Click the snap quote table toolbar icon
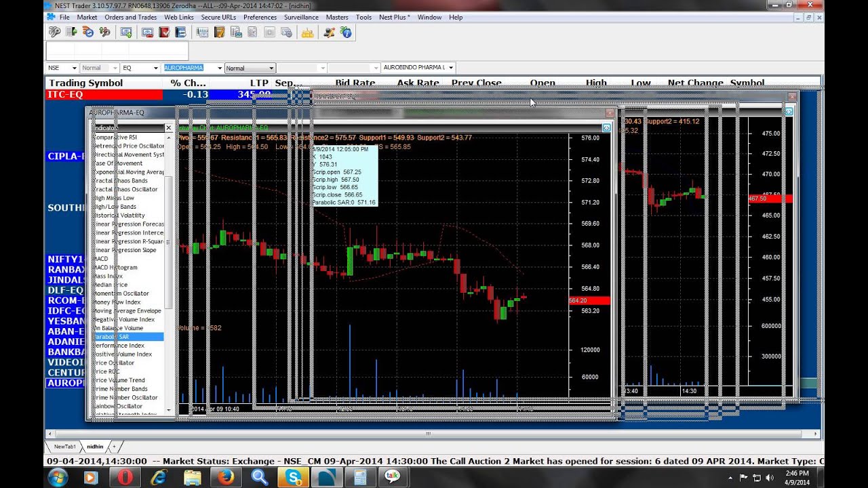This screenshot has height=488, width=868. [202, 32]
